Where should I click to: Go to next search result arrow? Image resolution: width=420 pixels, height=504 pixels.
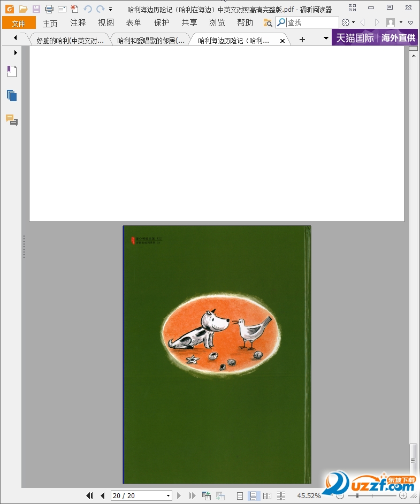click(377, 22)
